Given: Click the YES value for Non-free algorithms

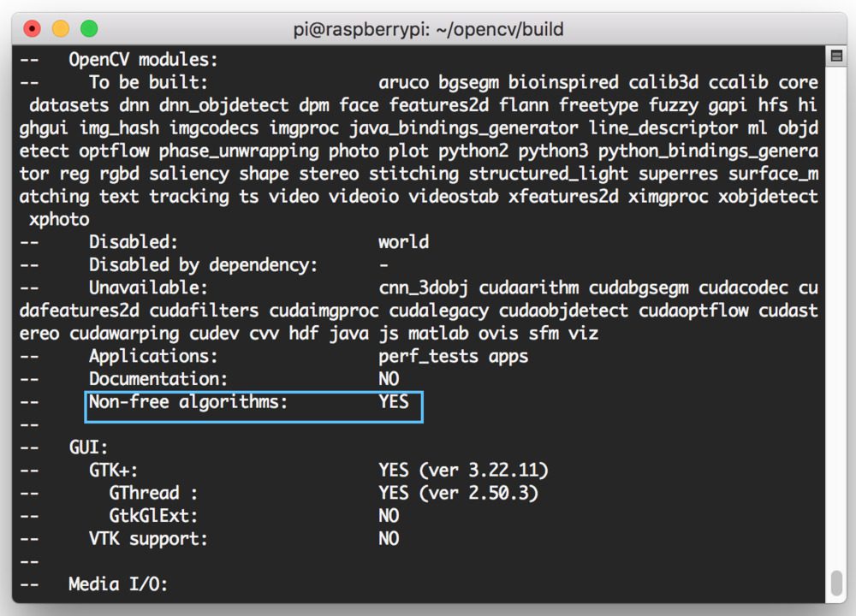Looking at the screenshot, I should (394, 402).
